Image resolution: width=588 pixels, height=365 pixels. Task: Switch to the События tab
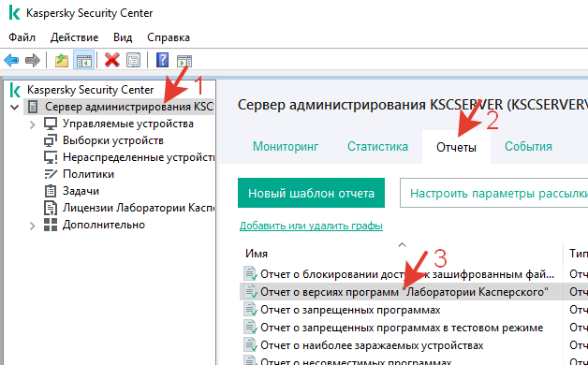click(x=528, y=147)
